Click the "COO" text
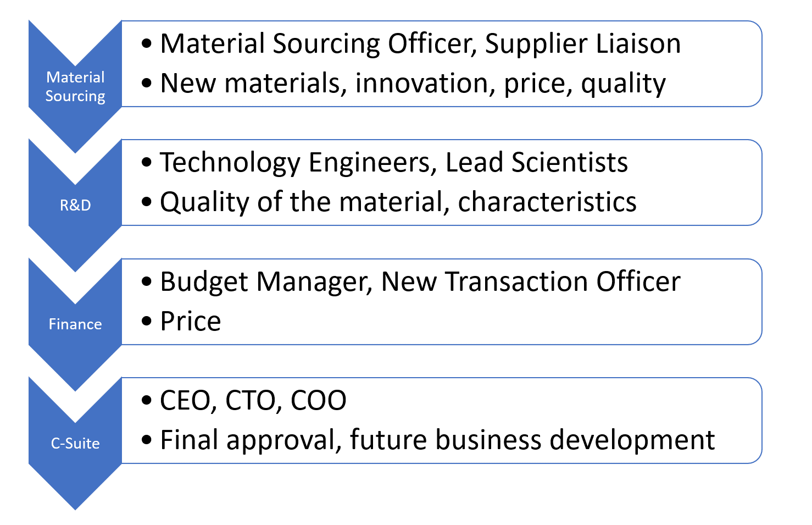812x525 pixels. (x=318, y=401)
